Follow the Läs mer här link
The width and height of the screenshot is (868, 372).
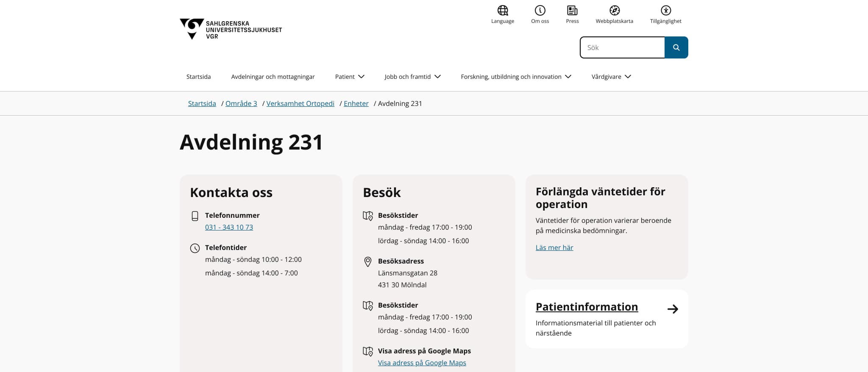[554, 247]
